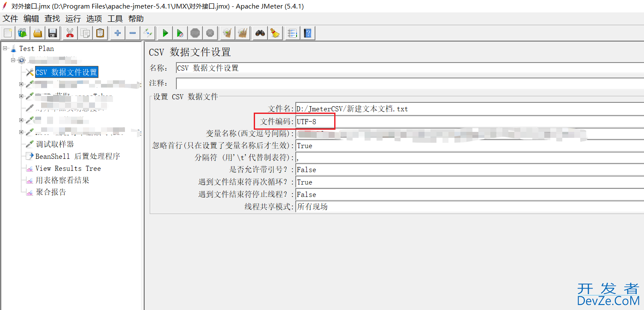
Task: Click the Paste clipboard icon
Action: (100, 33)
